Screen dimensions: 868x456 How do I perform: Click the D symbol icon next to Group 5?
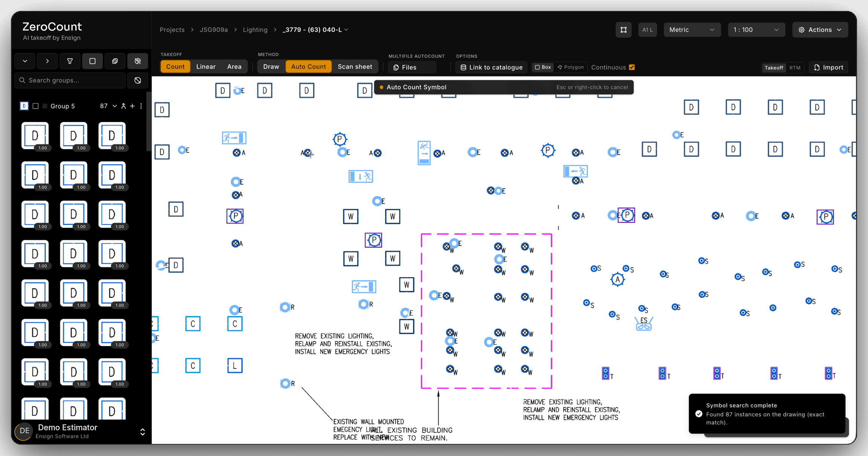[x=24, y=106]
